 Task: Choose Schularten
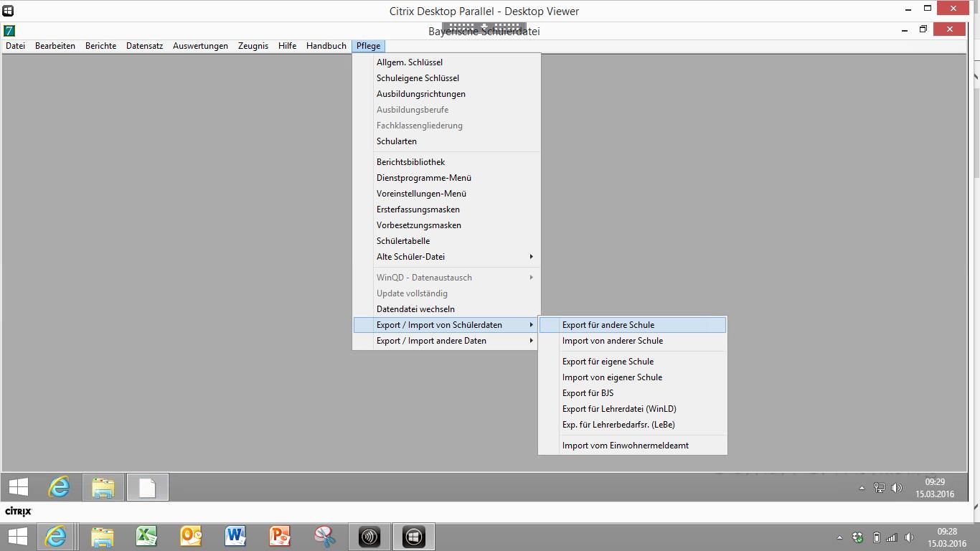446,141
